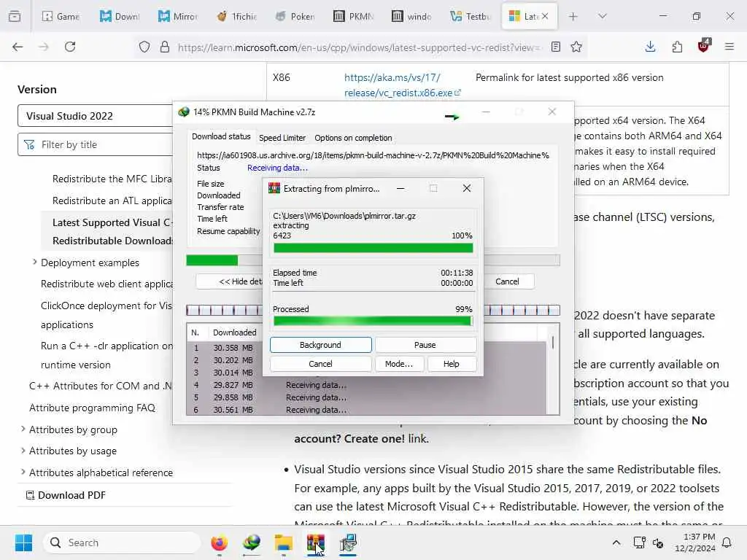Screen dimensions: 747x560
Task: Click the muted volume tray icon
Action: click(658, 542)
